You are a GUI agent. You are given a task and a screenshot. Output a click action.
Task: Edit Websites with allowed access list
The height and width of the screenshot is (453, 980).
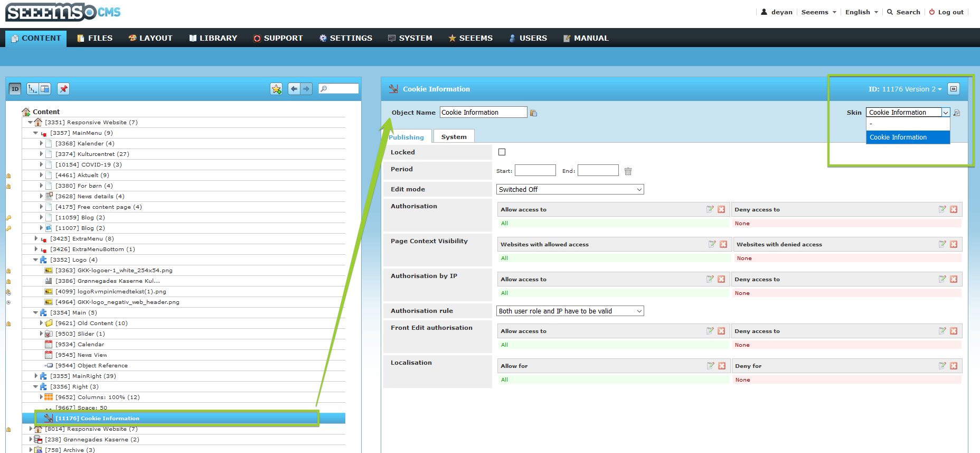coord(712,245)
